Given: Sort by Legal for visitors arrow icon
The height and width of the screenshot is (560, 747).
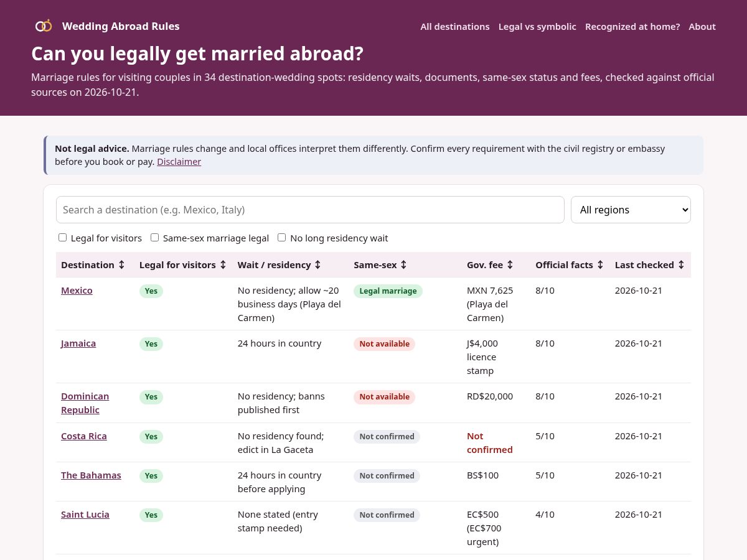Looking at the screenshot, I should tap(223, 265).
